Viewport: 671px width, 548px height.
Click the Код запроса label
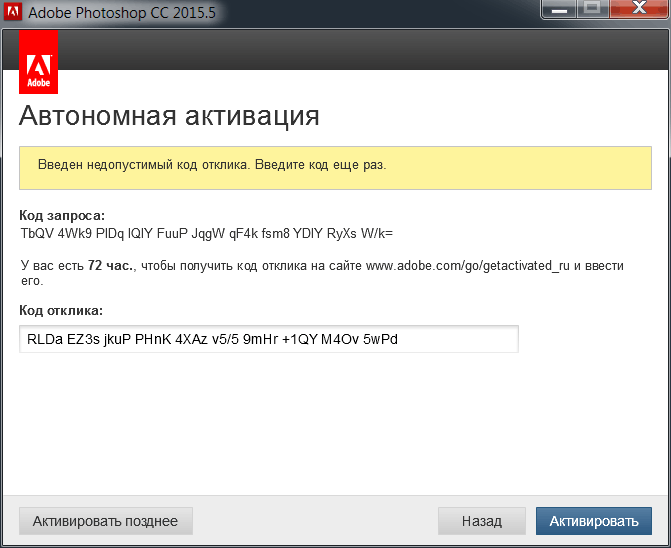point(62,215)
